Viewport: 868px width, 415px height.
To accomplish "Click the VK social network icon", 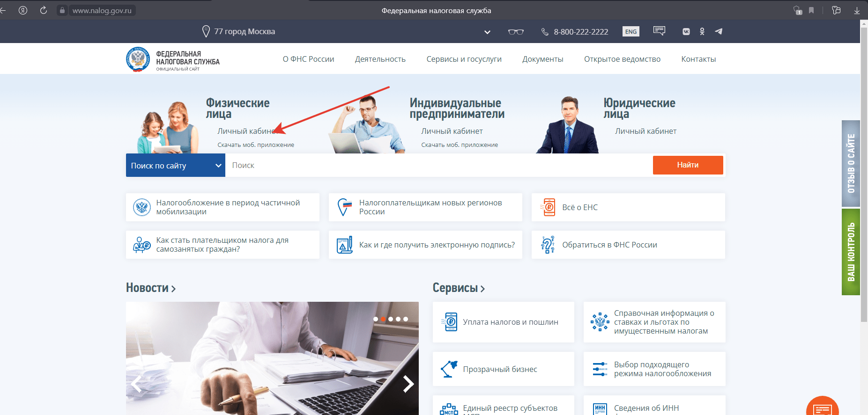I will pos(686,32).
